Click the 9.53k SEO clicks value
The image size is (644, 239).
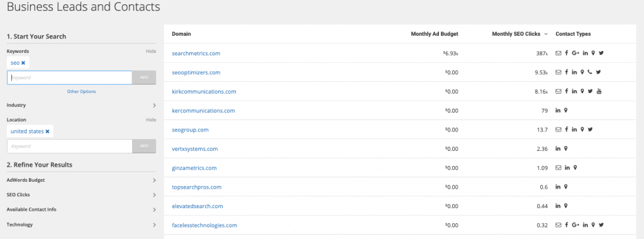[541, 73]
